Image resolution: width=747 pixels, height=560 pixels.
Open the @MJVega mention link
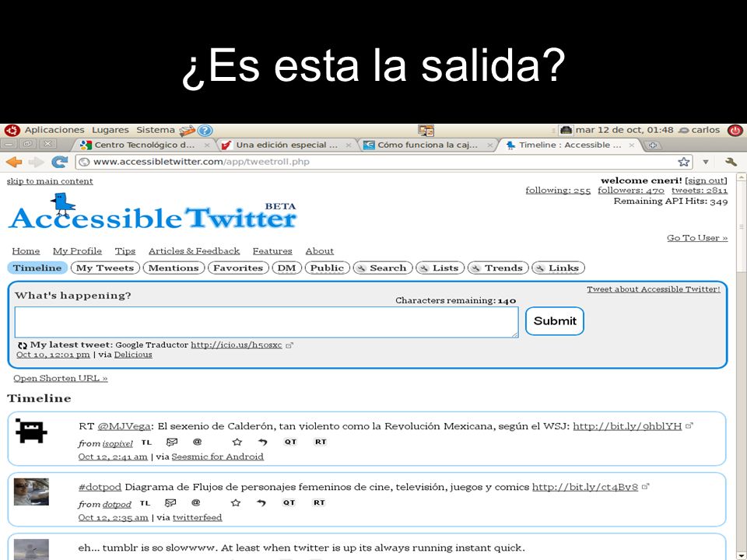(x=124, y=426)
